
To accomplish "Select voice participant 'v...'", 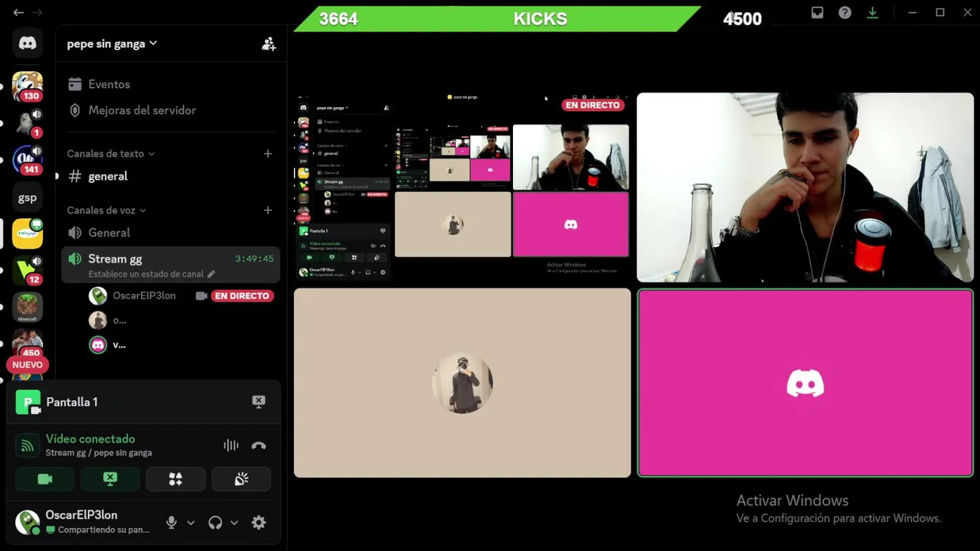I will pos(108,344).
